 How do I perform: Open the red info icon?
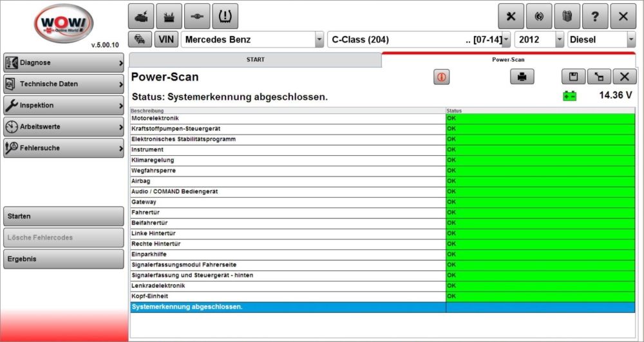click(x=442, y=77)
